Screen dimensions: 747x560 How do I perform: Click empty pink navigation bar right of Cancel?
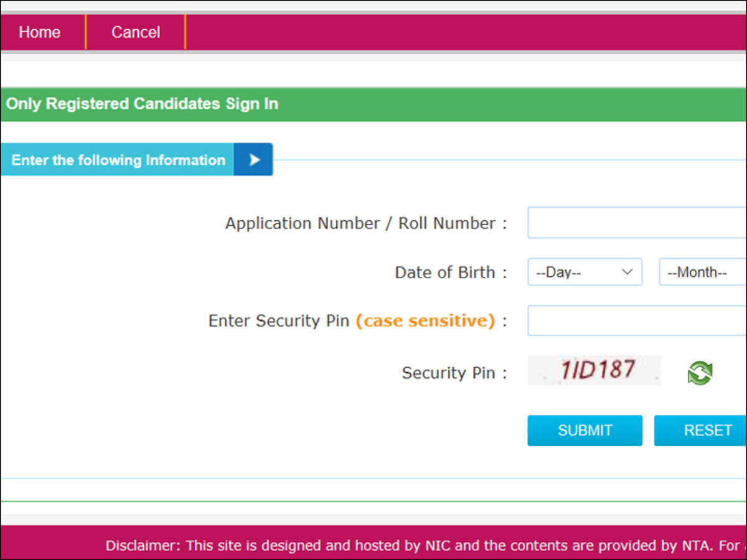click(x=467, y=32)
